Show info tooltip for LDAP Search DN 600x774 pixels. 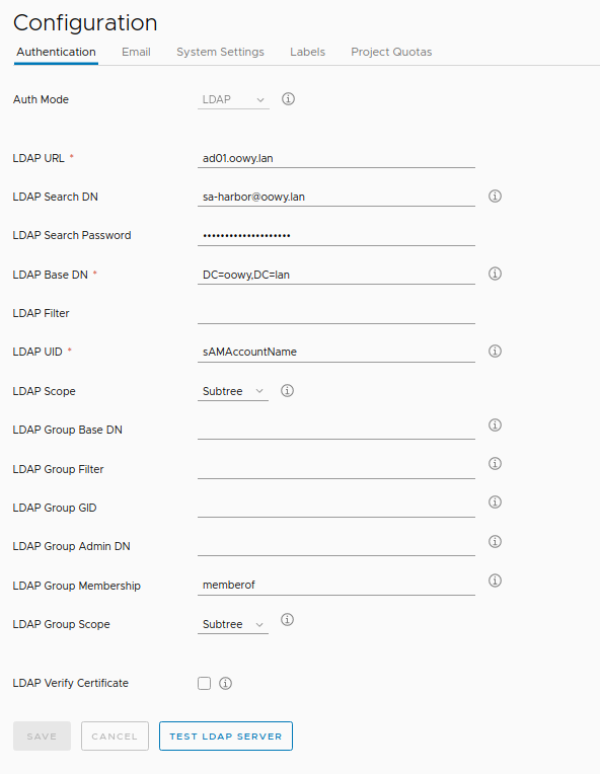pyautogui.click(x=494, y=196)
